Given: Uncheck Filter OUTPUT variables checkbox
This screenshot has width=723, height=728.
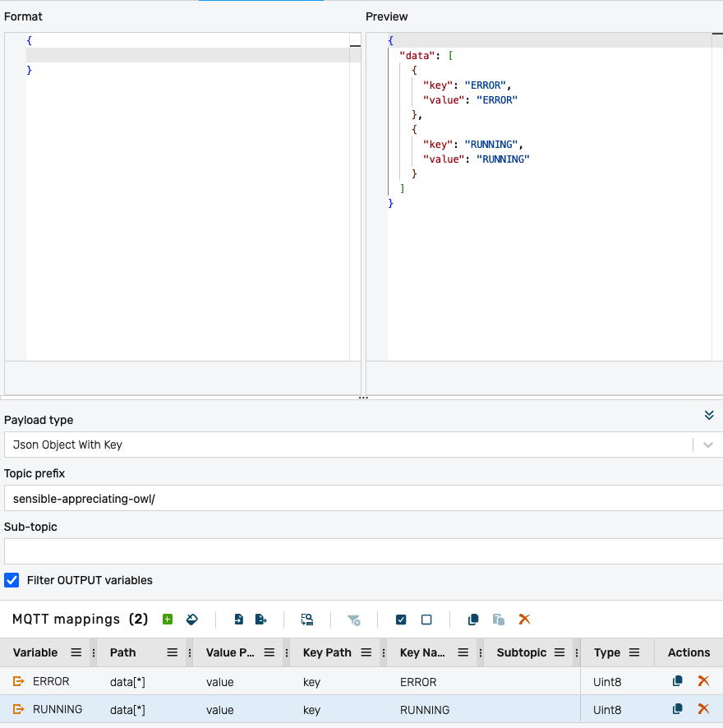Looking at the screenshot, I should click(x=12, y=580).
